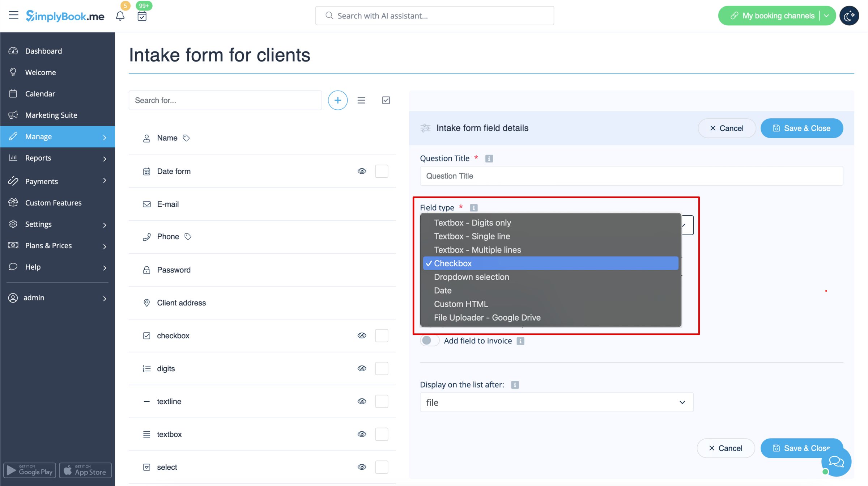The height and width of the screenshot is (486, 868).
Task: Click the Search with AI assistant field
Action: click(x=434, y=16)
